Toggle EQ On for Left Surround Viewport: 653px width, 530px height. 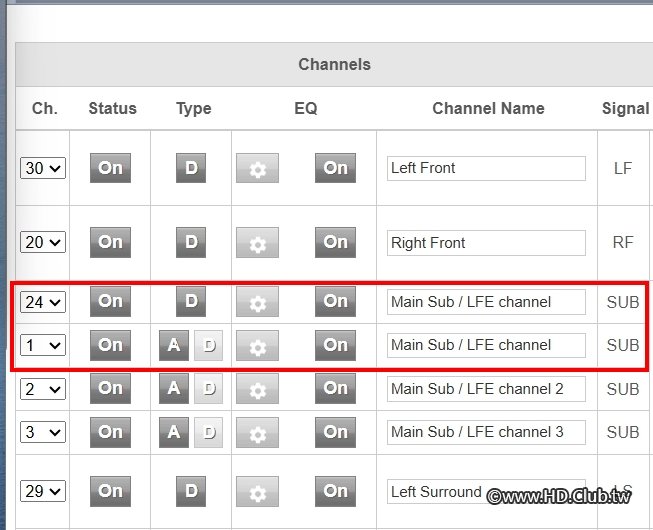(x=335, y=492)
